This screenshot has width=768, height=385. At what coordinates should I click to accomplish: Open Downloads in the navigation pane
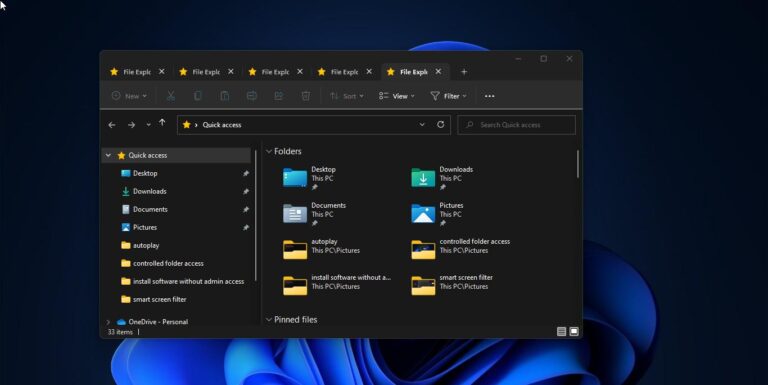click(149, 192)
